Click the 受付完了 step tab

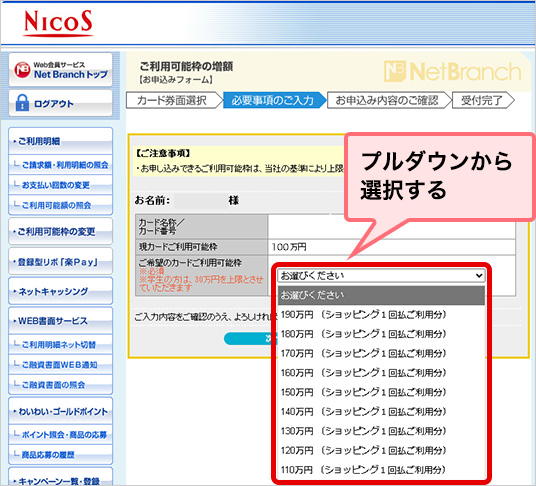(483, 100)
